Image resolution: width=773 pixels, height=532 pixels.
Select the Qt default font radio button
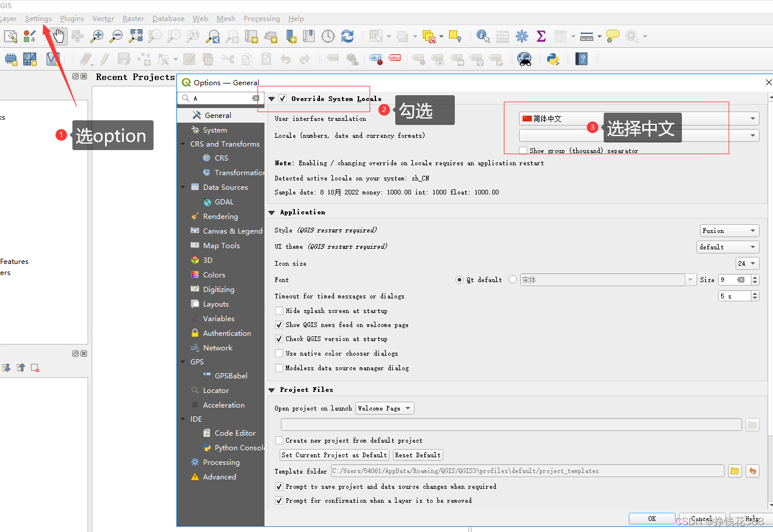(461, 279)
